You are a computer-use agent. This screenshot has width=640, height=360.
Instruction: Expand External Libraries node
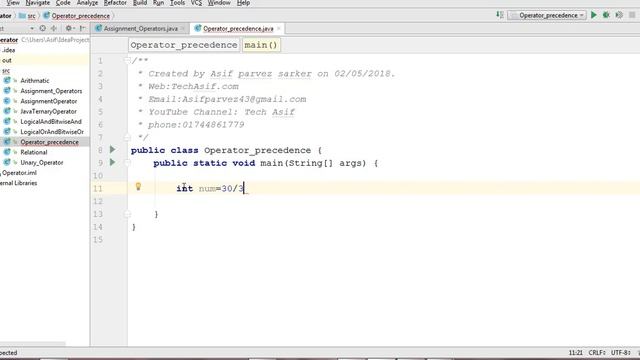18,183
